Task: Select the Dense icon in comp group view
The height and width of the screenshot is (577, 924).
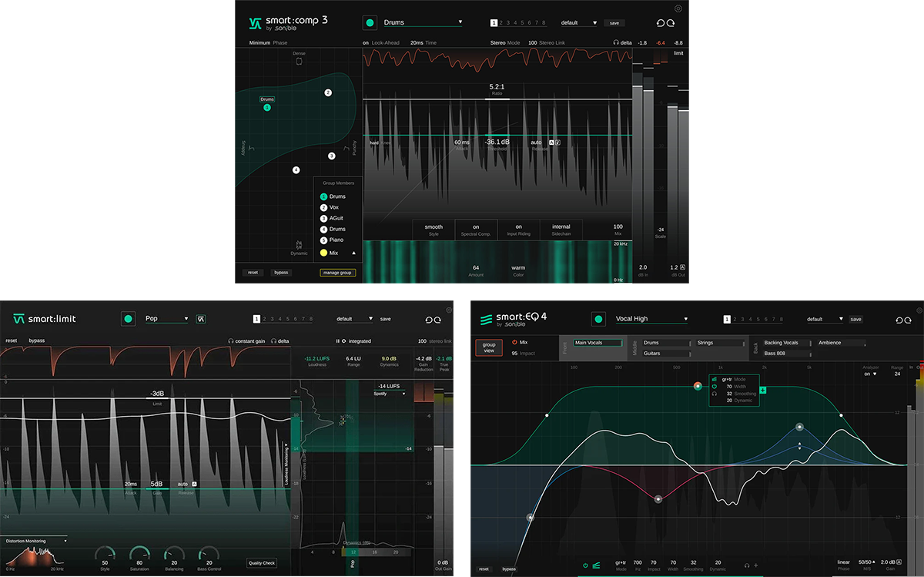Action: pos(300,61)
